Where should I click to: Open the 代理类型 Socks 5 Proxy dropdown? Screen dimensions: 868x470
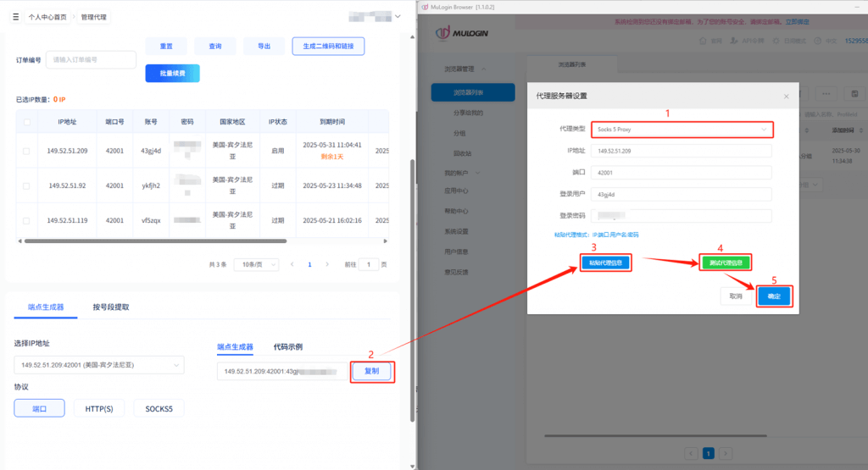click(x=682, y=130)
